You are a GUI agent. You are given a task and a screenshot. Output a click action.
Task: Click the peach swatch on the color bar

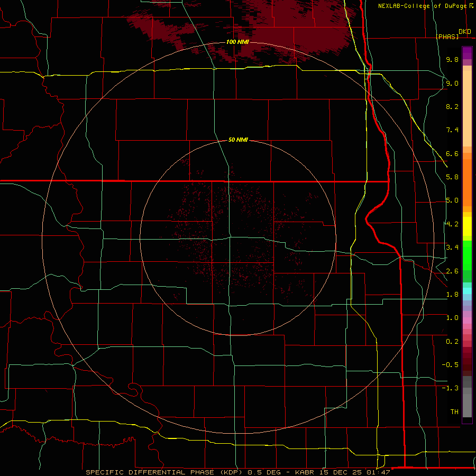[467, 108]
